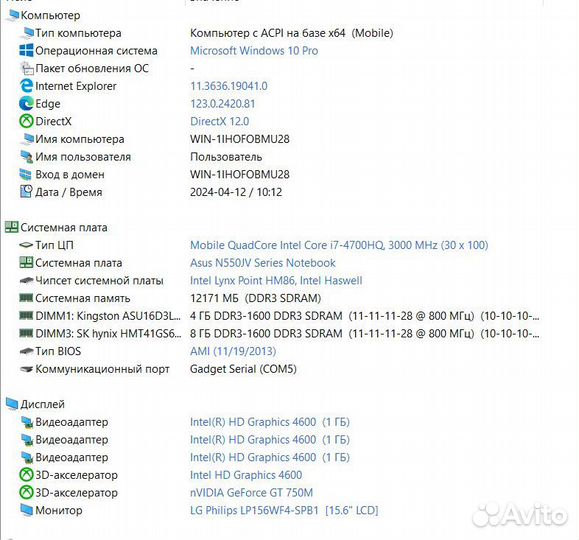Select the Операционная система field label
This screenshot has width=579, height=540.
pos(96,51)
